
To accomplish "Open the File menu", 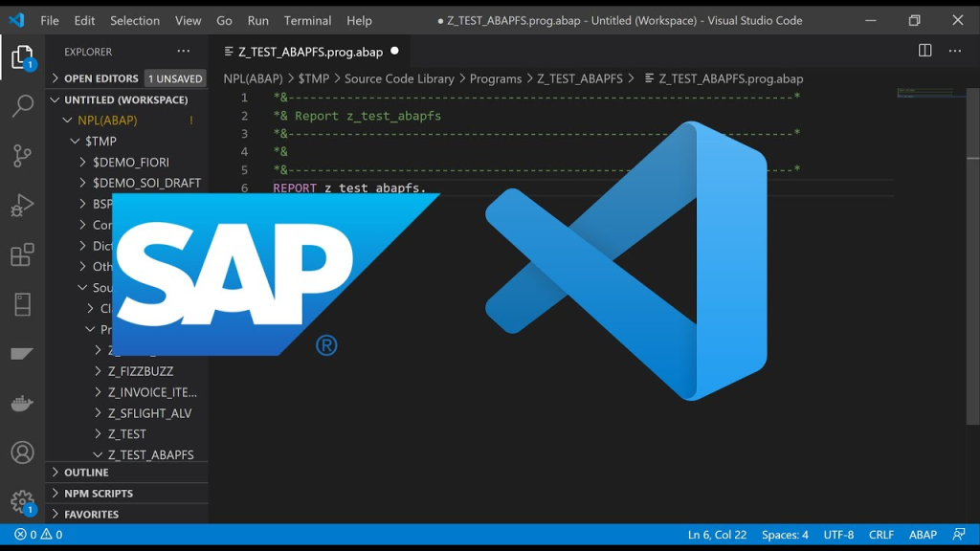I will coord(50,21).
